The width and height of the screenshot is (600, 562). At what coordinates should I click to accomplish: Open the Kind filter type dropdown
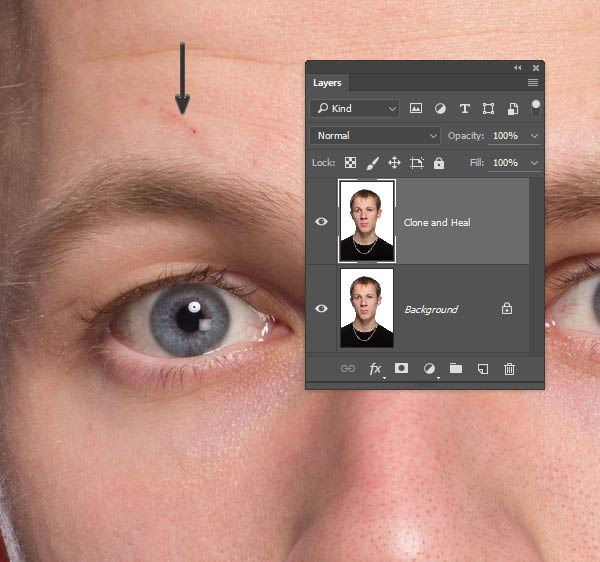click(x=354, y=108)
